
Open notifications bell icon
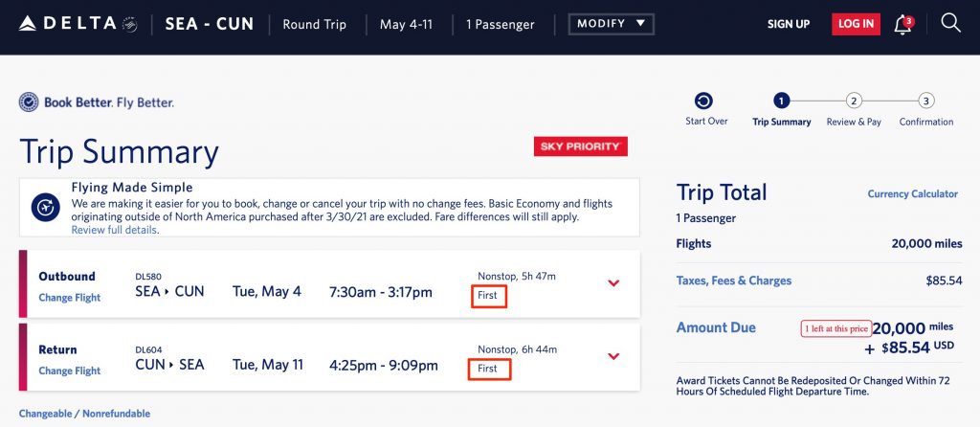tap(902, 25)
